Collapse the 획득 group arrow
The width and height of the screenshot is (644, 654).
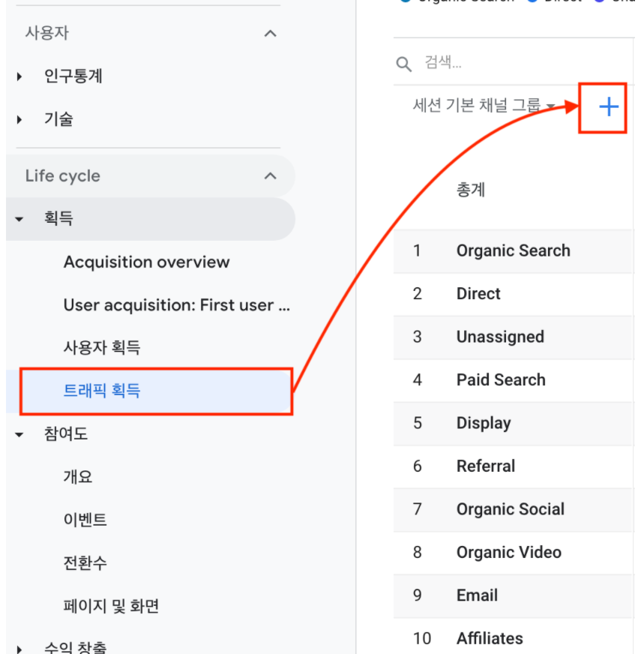19,219
